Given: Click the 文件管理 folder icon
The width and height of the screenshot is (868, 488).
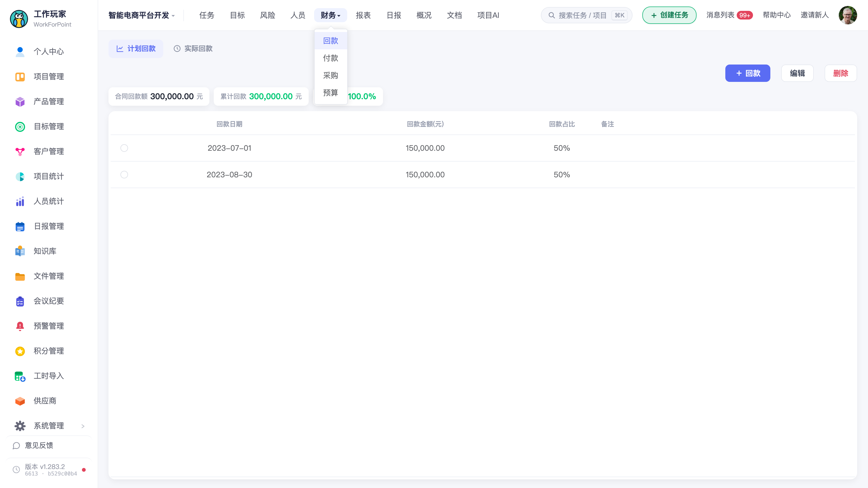Looking at the screenshot, I should pyautogui.click(x=20, y=277).
